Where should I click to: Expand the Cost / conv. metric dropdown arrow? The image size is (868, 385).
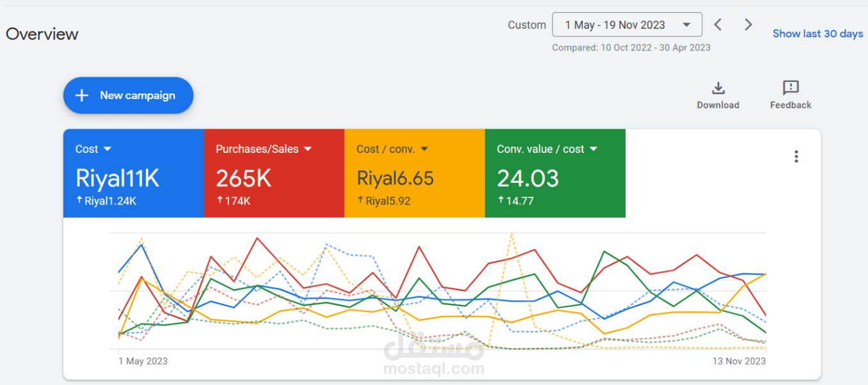(x=424, y=149)
